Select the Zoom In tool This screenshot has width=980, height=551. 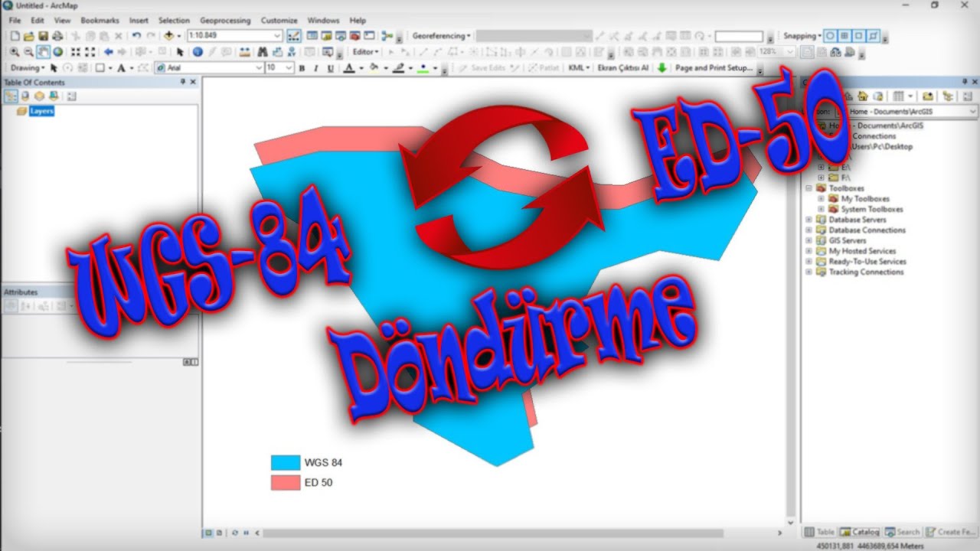[15, 52]
